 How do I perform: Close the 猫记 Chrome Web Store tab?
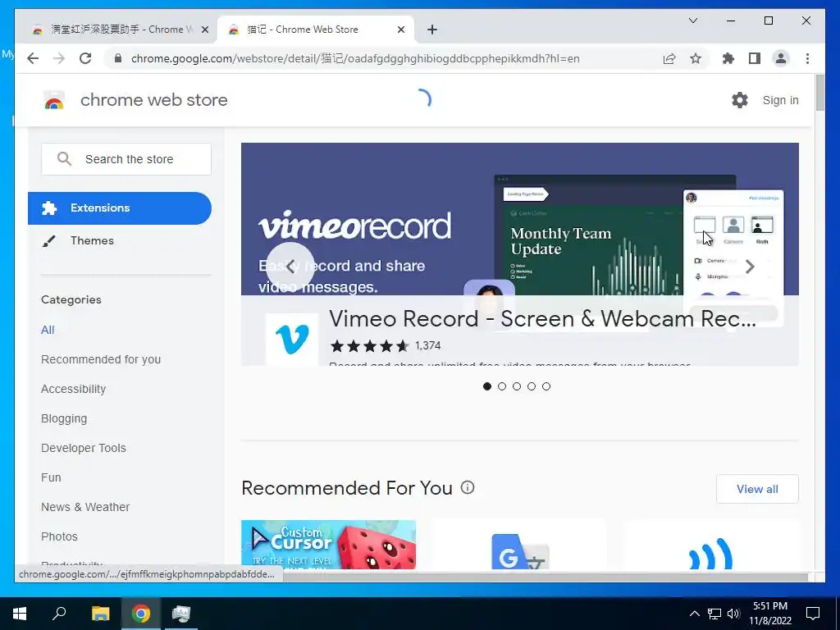click(400, 30)
